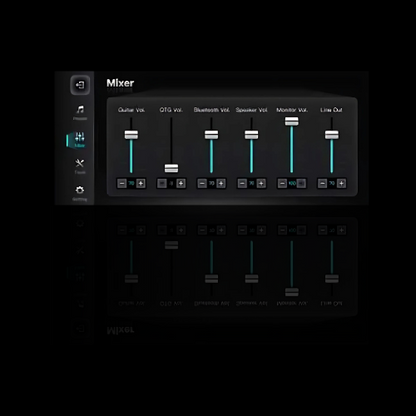Open the Tools wrench icon

click(80, 163)
